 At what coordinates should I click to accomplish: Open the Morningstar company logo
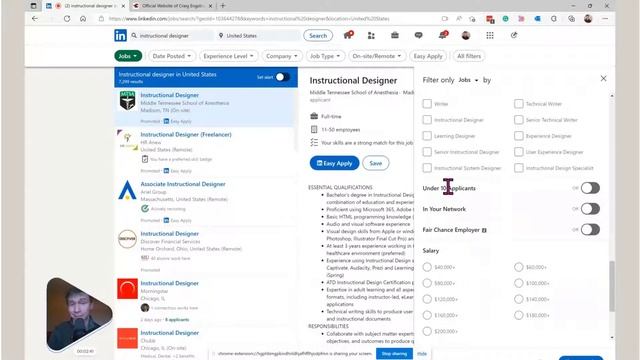point(127,289)
